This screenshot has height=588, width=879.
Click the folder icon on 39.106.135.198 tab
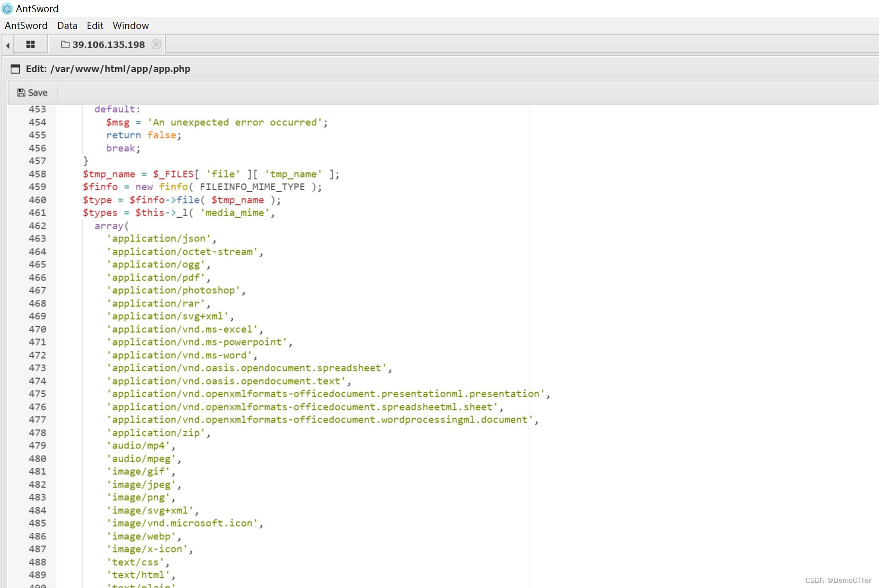[x=65, y=45]
